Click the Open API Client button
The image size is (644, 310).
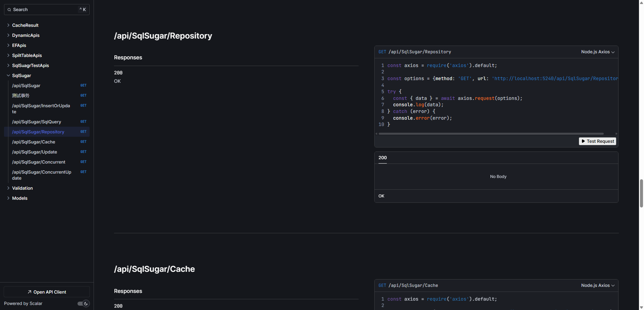point(47,292)
